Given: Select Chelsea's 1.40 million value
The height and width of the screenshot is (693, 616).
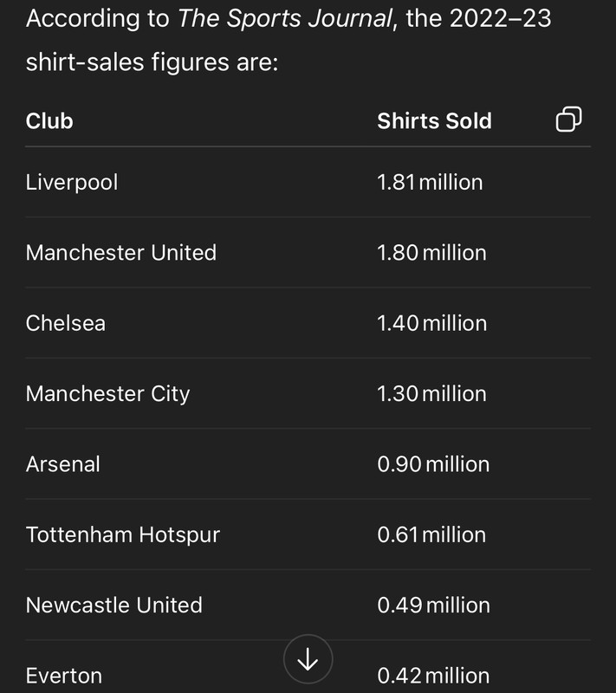Looking at the screenshot, I should [x=432, y=323].
